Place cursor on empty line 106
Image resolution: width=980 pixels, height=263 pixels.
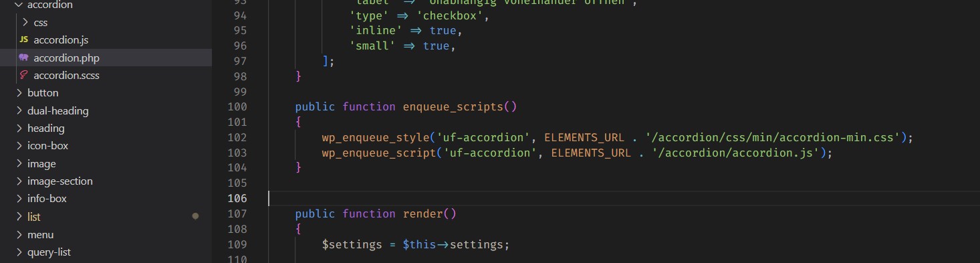coord(622,198)
